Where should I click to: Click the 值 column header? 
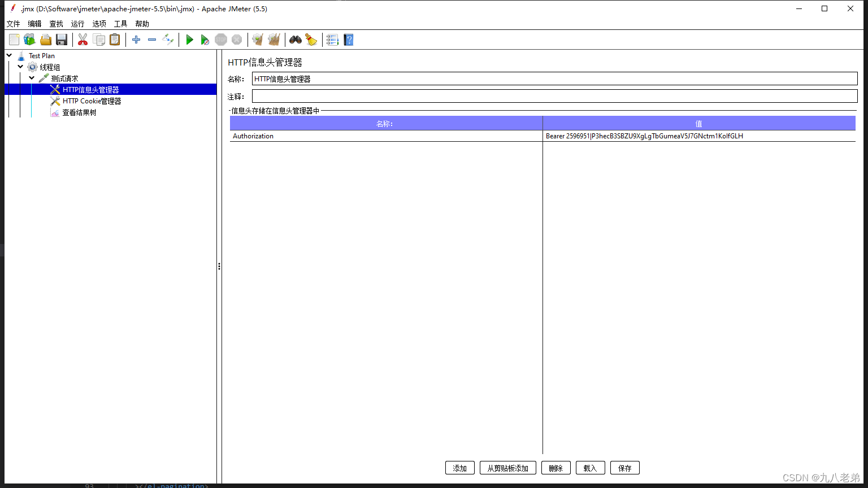tap(699, 124)
